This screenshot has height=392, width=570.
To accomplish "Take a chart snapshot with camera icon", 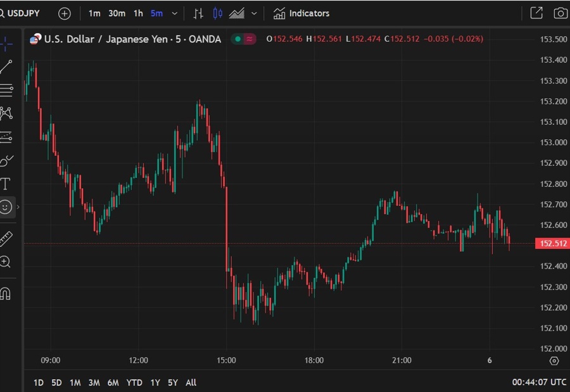I will pos(560,13).
